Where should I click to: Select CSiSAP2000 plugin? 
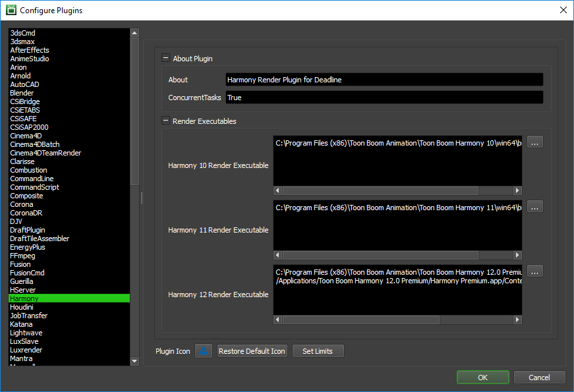pos(69,127)
